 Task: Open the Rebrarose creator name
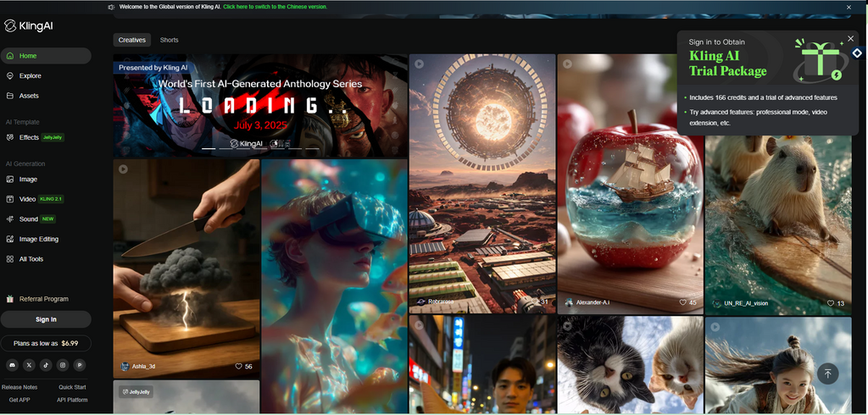(x=441, y=302)
